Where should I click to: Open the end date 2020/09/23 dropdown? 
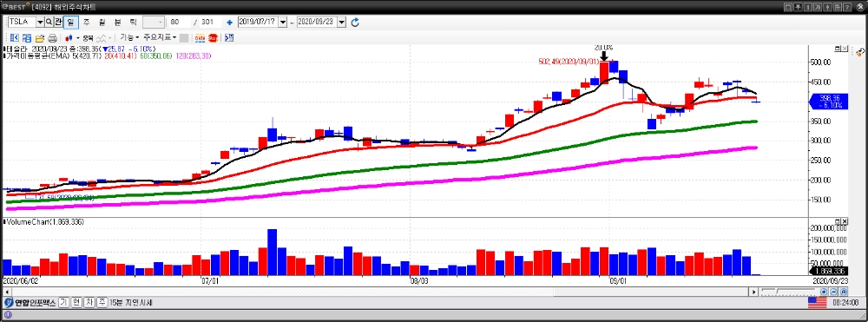click(x=341, y=22)
